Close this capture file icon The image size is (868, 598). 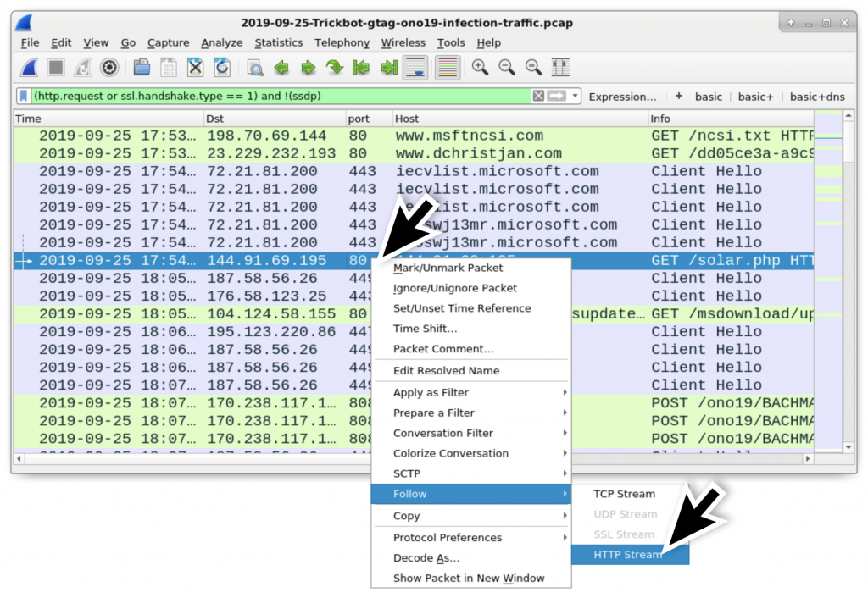[195, 68]
